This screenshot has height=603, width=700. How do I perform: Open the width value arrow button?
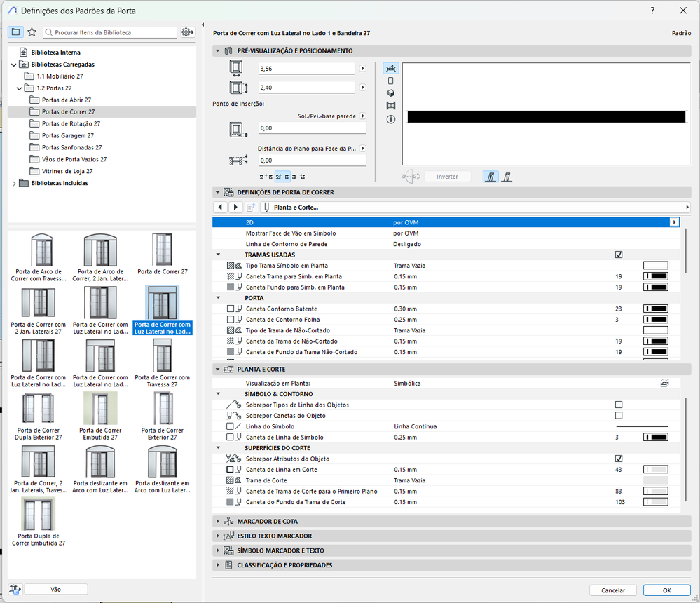(362, 69)
